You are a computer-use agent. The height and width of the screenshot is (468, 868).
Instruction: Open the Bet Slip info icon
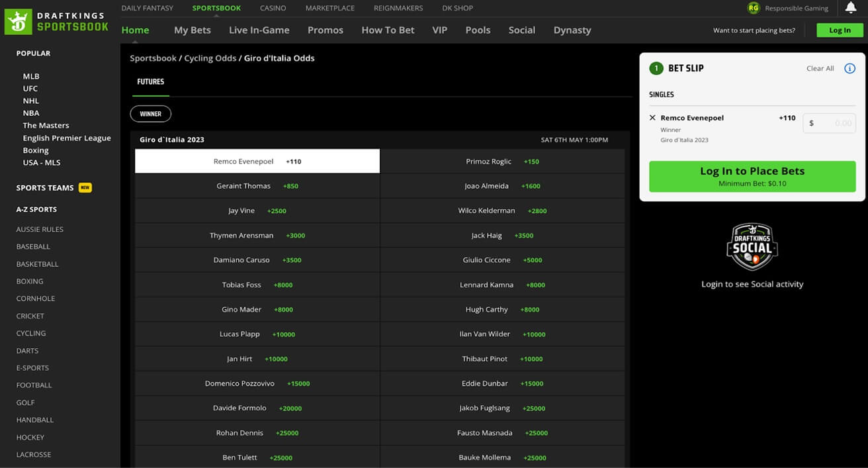(x=850, y=68)
